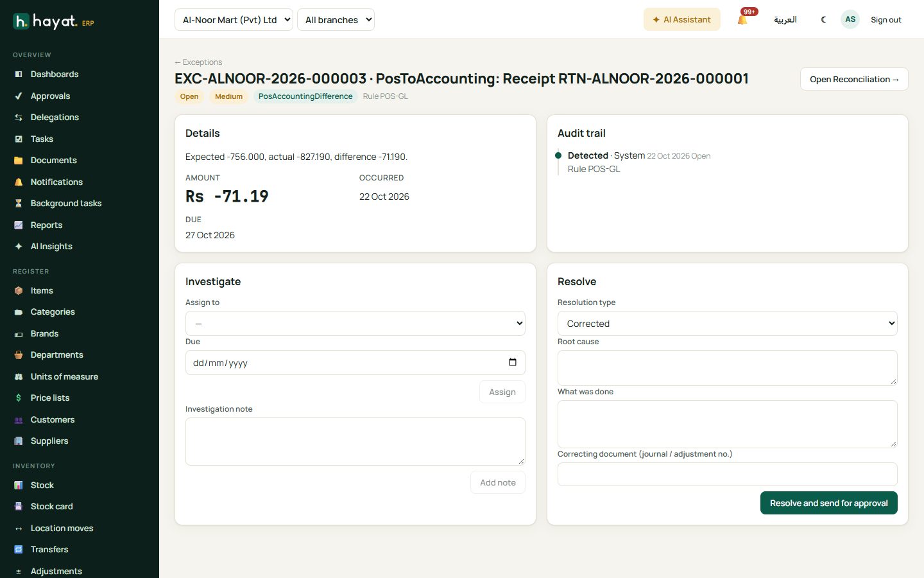Click the Background tasks hourglass icon
Screen dimensions: 924x578
tap(19, 204)
